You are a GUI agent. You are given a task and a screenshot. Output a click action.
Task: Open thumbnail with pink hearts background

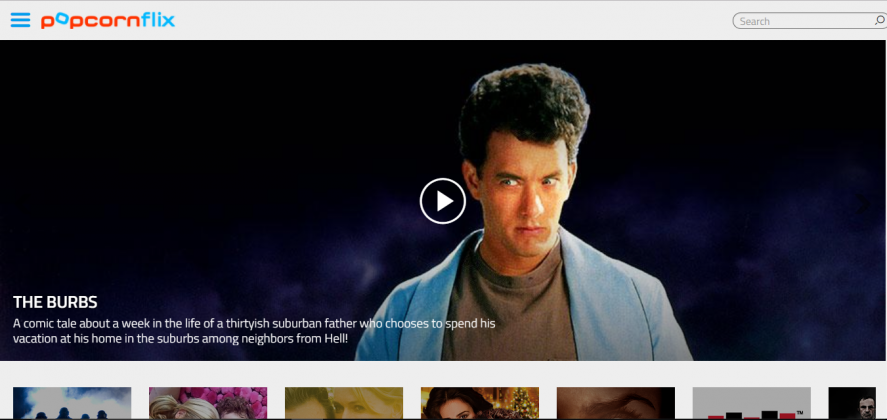(208, 403)
